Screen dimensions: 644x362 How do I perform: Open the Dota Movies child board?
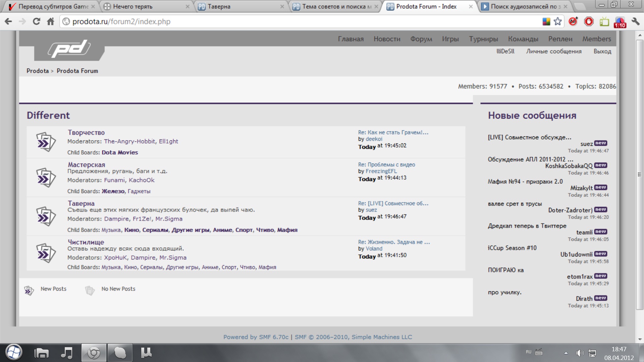pos(120,153)
